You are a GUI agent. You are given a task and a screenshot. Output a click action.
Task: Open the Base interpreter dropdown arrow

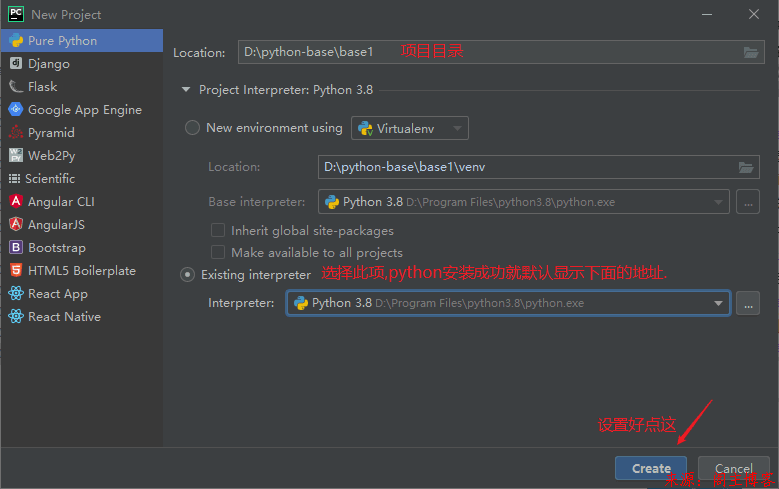(718, 202)
